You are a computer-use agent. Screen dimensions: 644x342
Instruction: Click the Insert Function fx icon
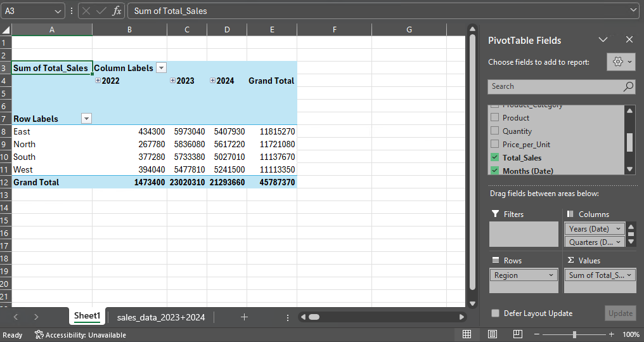pyautogui.click(x=117, y=11)
